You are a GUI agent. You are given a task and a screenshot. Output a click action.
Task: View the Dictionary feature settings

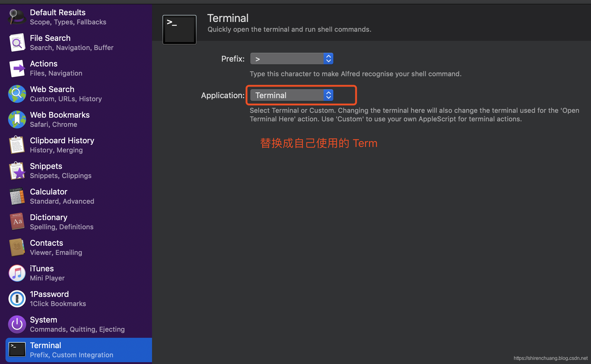point(79,222)
